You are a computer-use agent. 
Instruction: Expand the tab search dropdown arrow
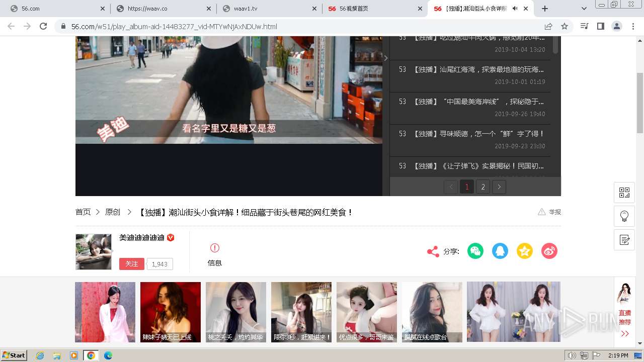(584, 9)
